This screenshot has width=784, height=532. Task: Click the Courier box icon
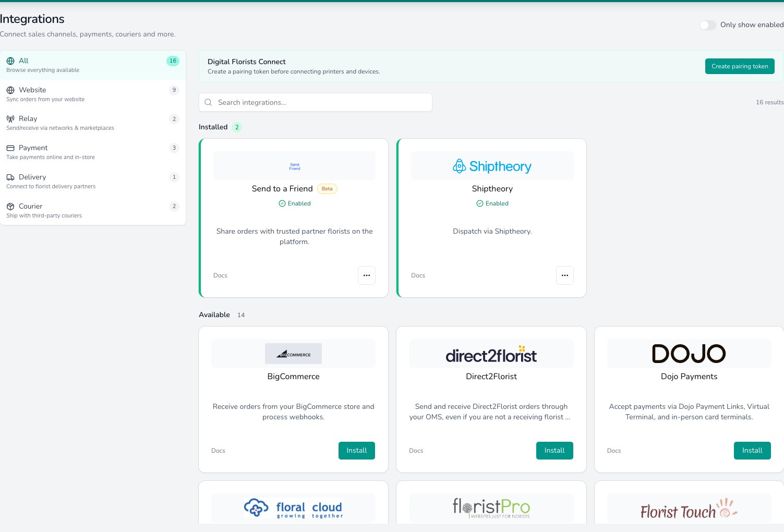tap(10, 207)
